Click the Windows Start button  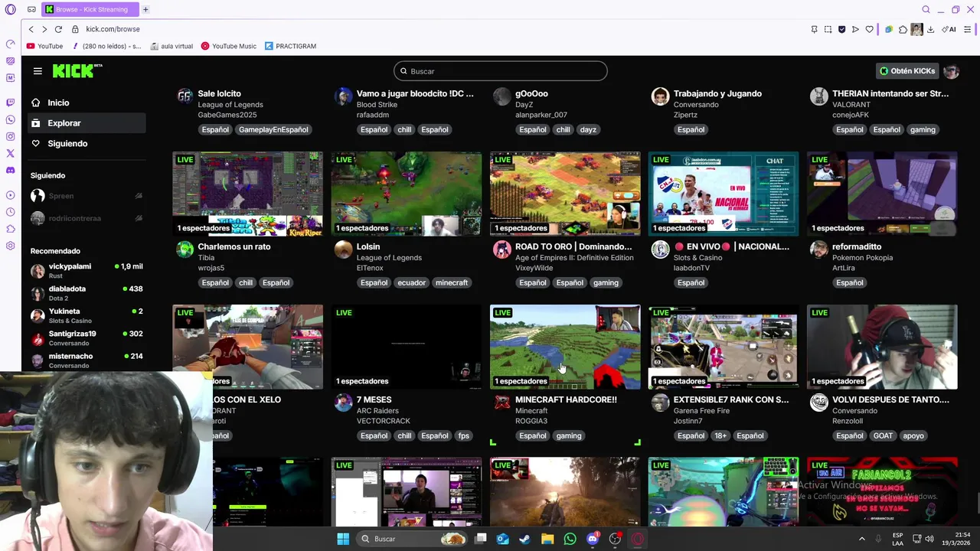point(343,539)
